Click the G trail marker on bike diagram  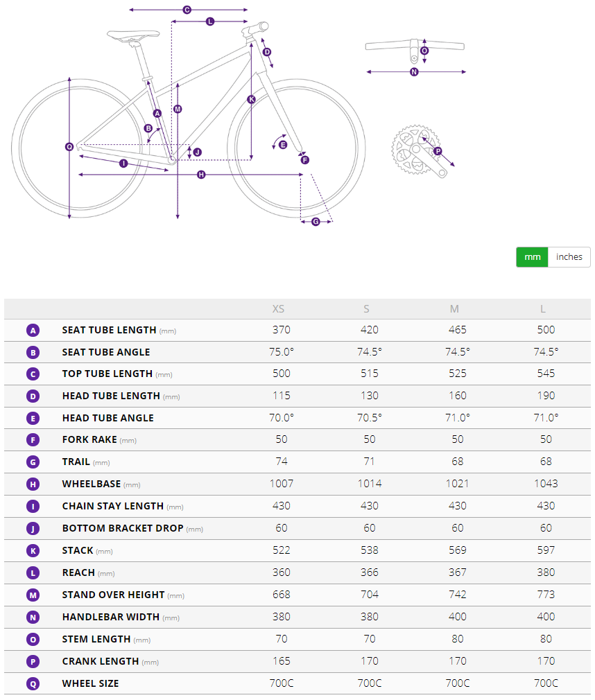316,222
